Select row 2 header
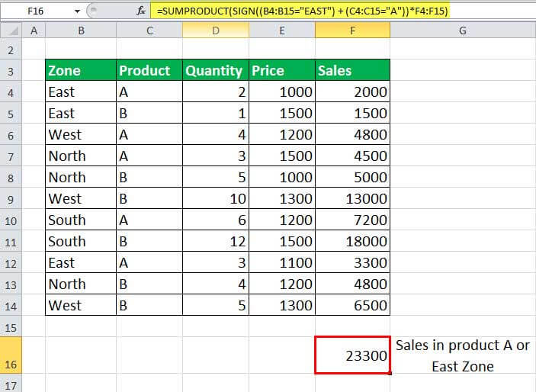 point(11,50)
